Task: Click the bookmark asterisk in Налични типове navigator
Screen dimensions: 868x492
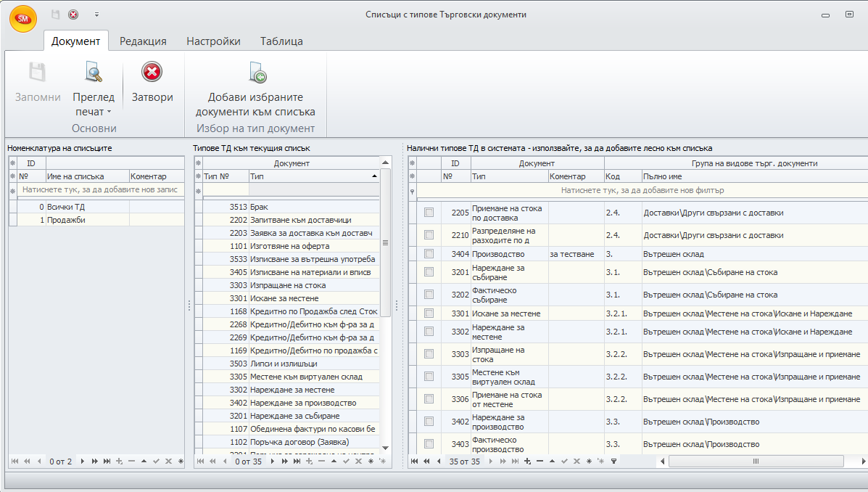Action: [x=589, y=461]
